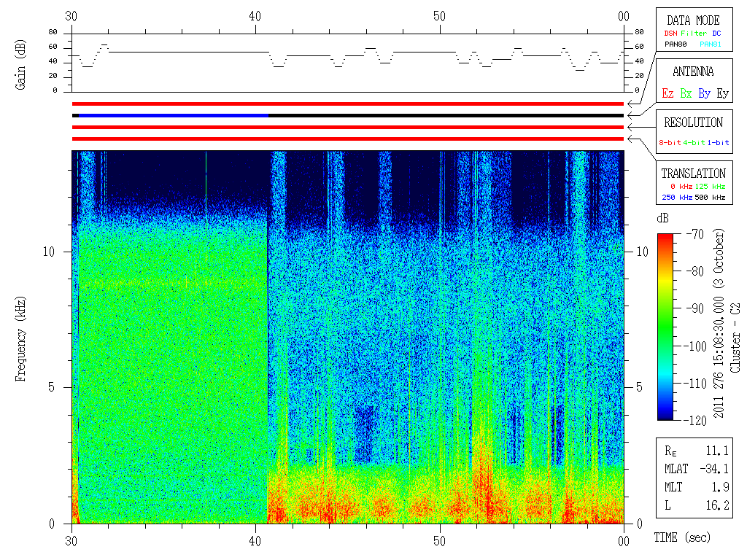Viewport: 747px width, 560px height.
Task: Click the dB unit label above color scale
Action: [662, 218]
